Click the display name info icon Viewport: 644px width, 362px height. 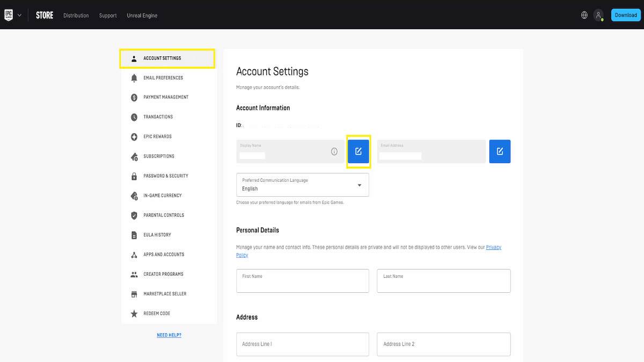point(334,152)
